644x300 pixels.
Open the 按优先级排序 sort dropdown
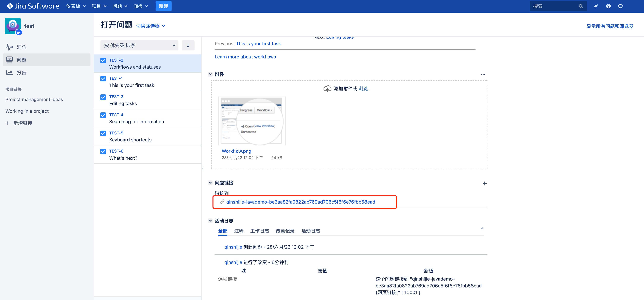pyautogui.click(x=139, y=45)
